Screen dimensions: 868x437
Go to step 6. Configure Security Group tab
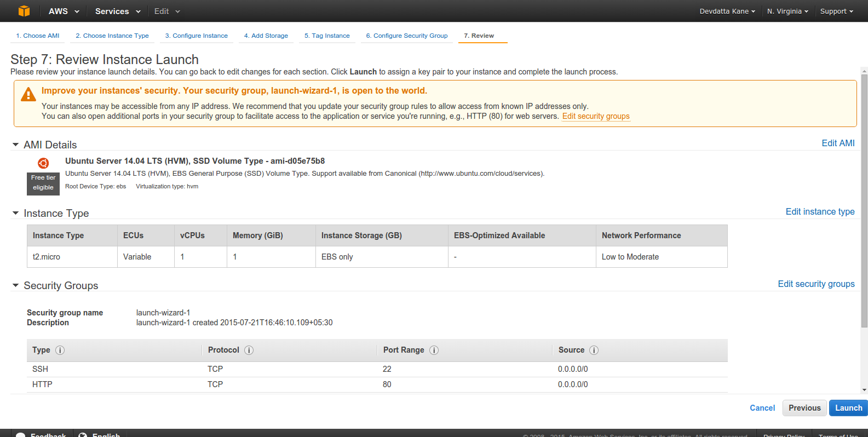407,36
